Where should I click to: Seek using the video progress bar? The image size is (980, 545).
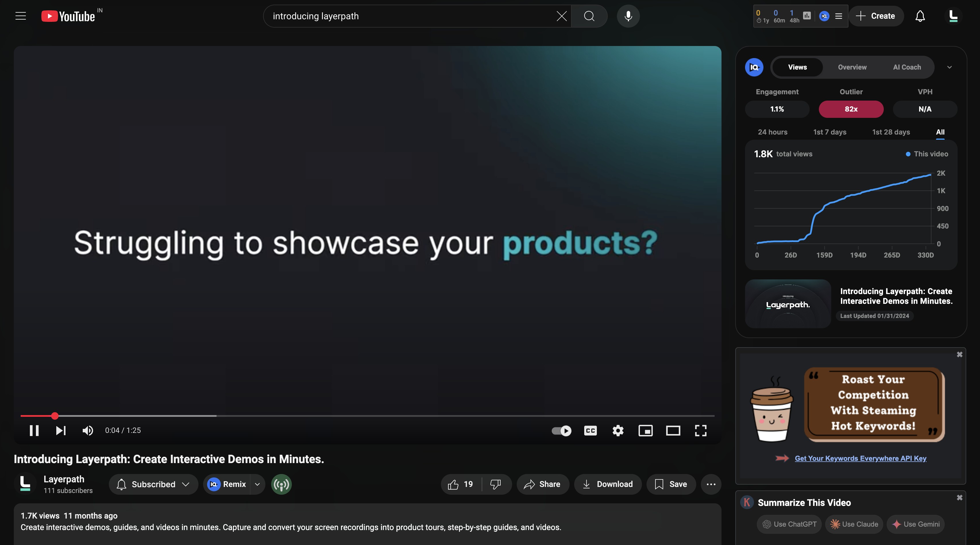tap(368, 416)
